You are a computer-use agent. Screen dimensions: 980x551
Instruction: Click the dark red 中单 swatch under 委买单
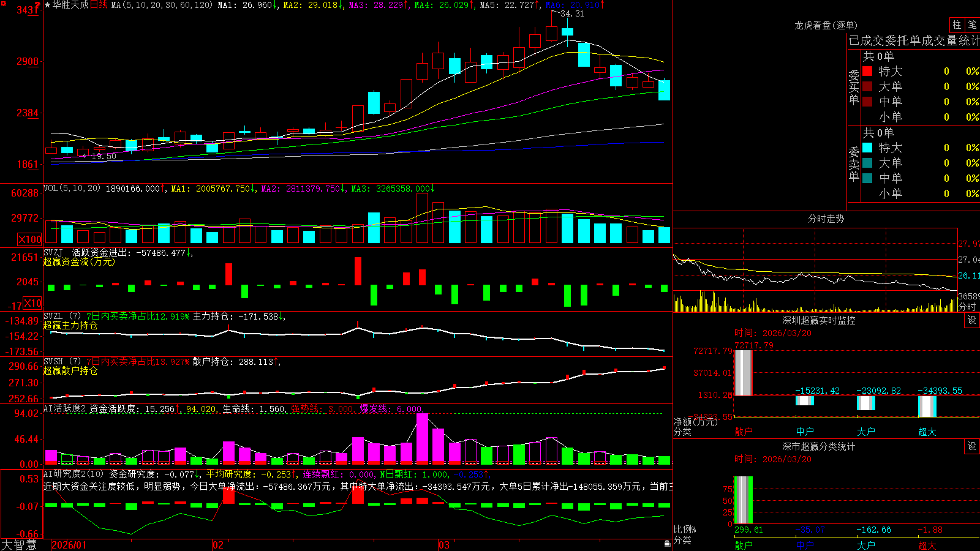click(867, 102)
